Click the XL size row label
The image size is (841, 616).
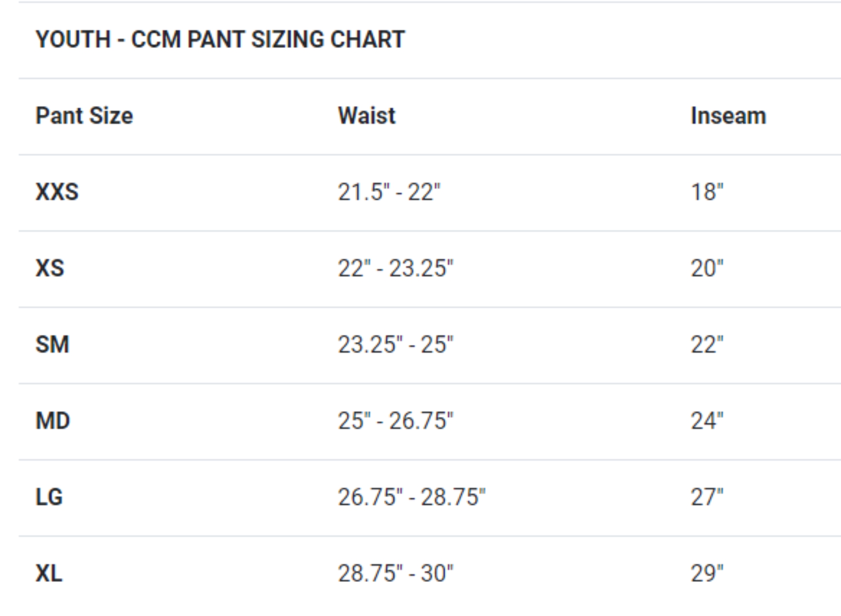(x=49, y=573)
